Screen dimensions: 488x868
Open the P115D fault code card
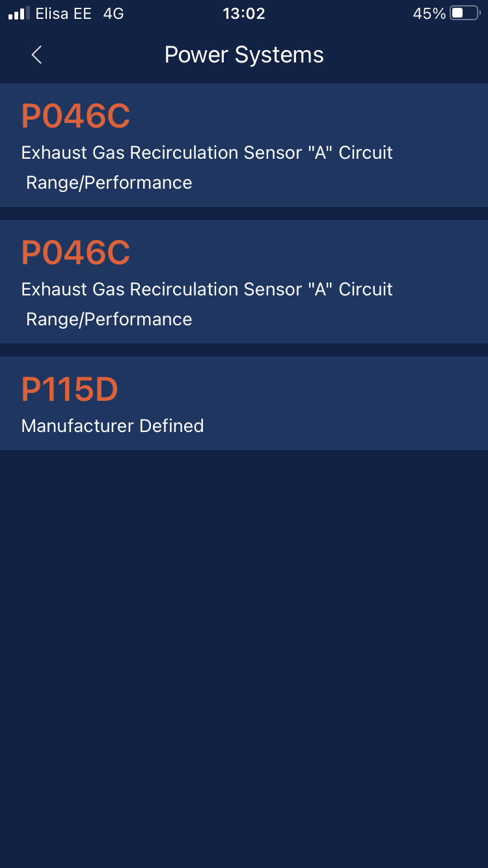[x=244, y=403]
